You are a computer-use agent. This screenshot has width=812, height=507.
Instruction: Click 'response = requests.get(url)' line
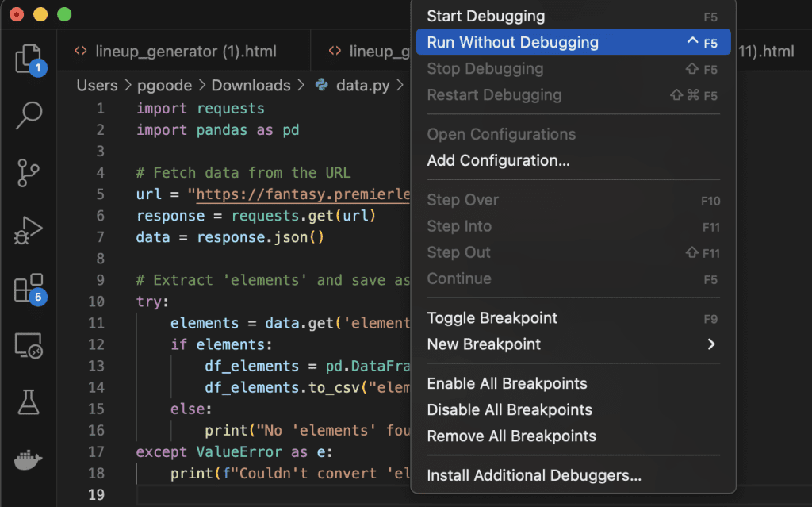(256, 216)
